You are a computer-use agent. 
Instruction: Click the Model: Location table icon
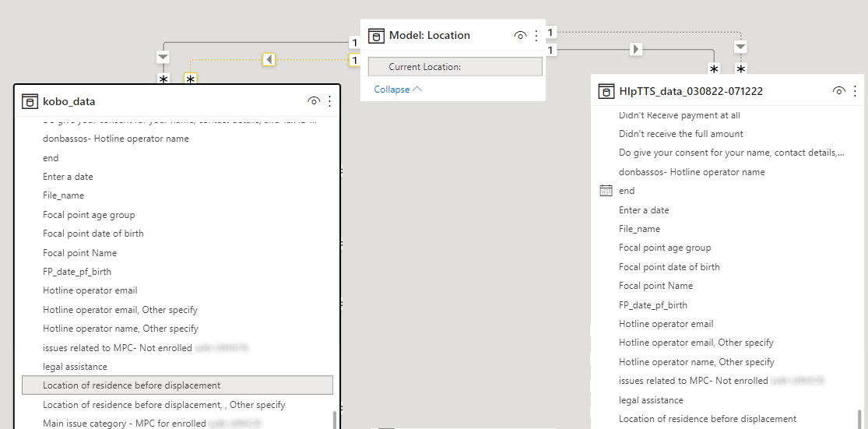pyautogui.click(x=377, y=36)
